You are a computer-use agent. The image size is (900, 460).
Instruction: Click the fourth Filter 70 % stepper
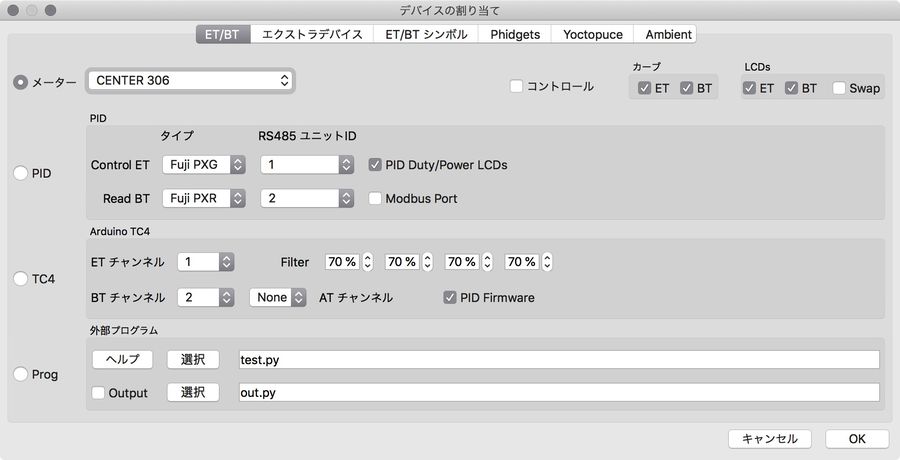click(x=548, y=262)
